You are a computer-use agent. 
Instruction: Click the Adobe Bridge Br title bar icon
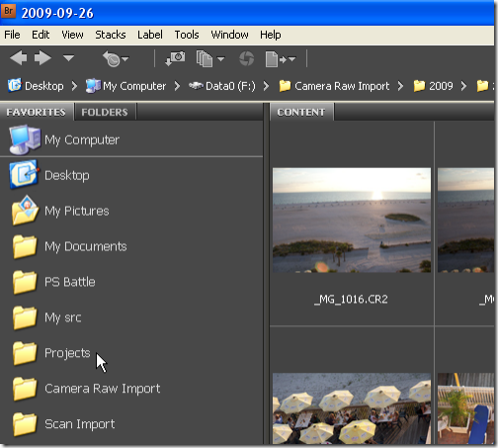[x=8, y=12]
